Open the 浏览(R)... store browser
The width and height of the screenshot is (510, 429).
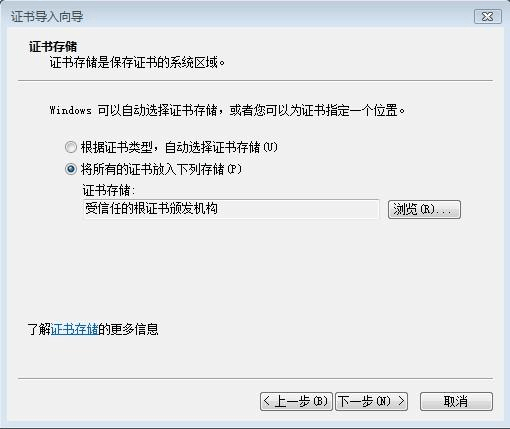(x=424, y=209)
